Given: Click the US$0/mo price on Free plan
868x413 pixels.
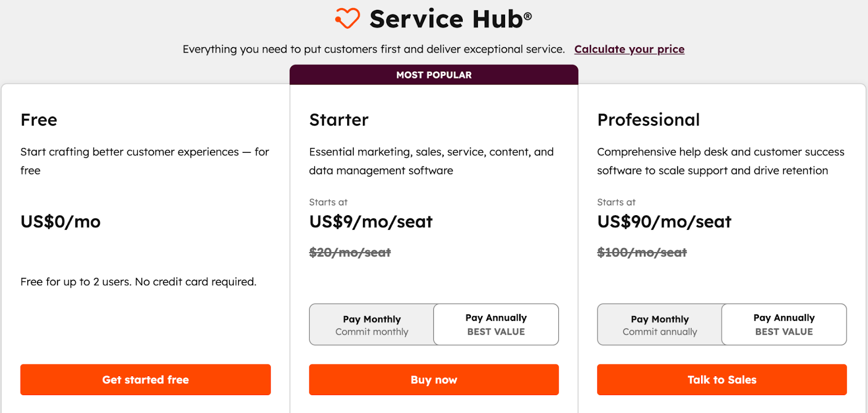Looking at the screenshot, I should click(x=60, y=221).
